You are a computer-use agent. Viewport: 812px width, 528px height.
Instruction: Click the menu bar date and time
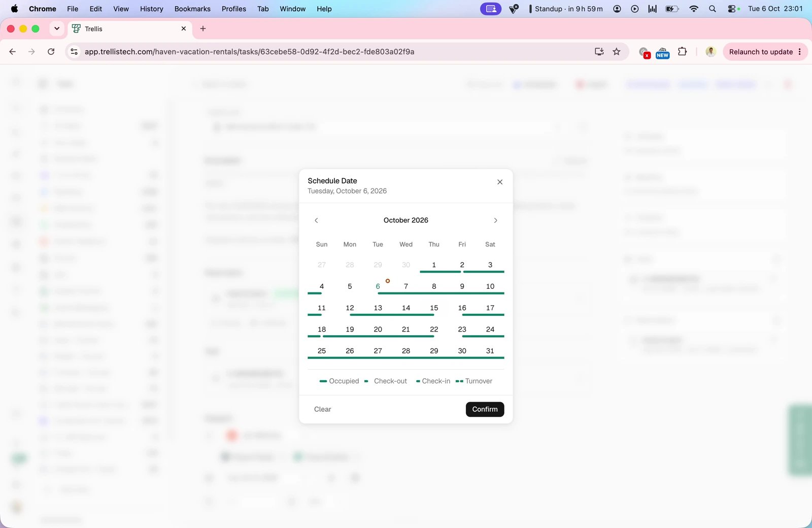click(x=775, y=9)
